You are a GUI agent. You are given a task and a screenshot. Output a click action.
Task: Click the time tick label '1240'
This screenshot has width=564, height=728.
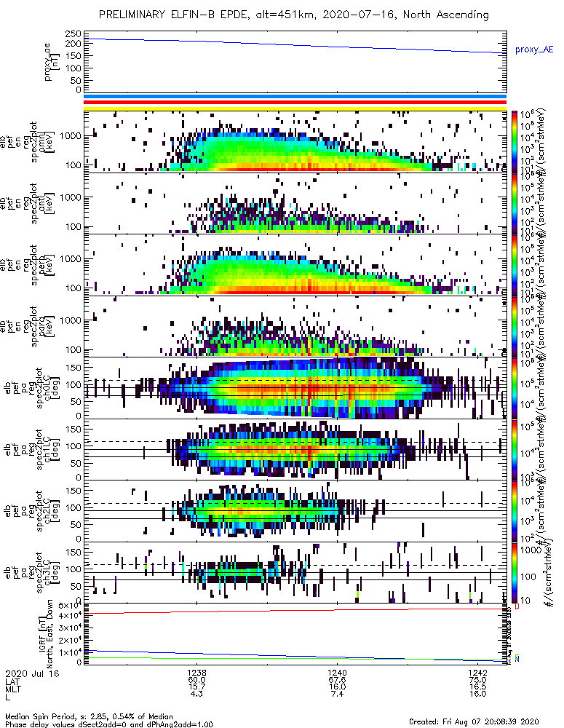[337, 673]
